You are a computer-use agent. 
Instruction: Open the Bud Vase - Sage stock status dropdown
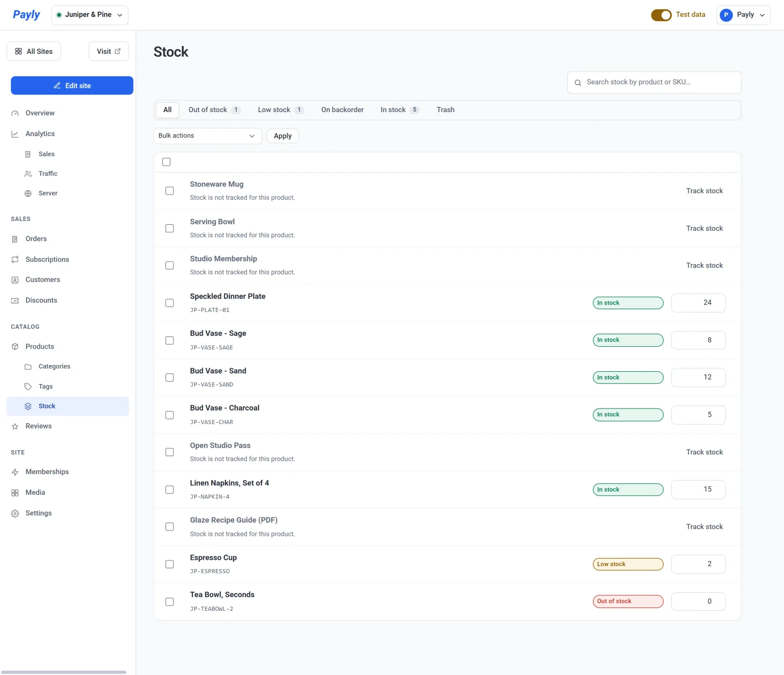(x=628, y=340)
